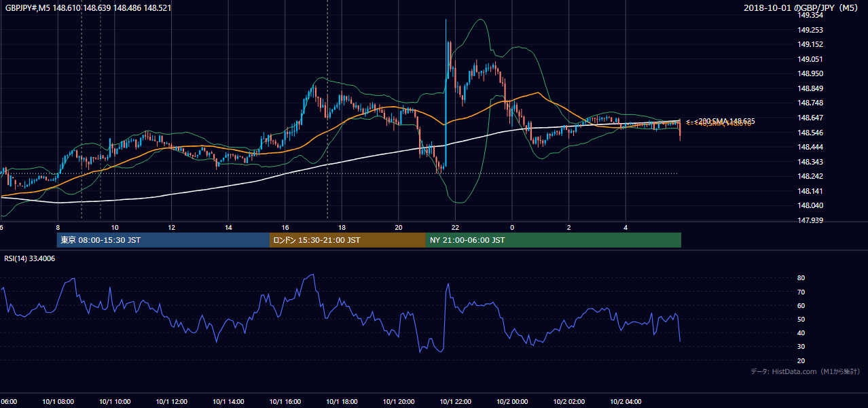Click price axis label 149.152

coord(810,45)
